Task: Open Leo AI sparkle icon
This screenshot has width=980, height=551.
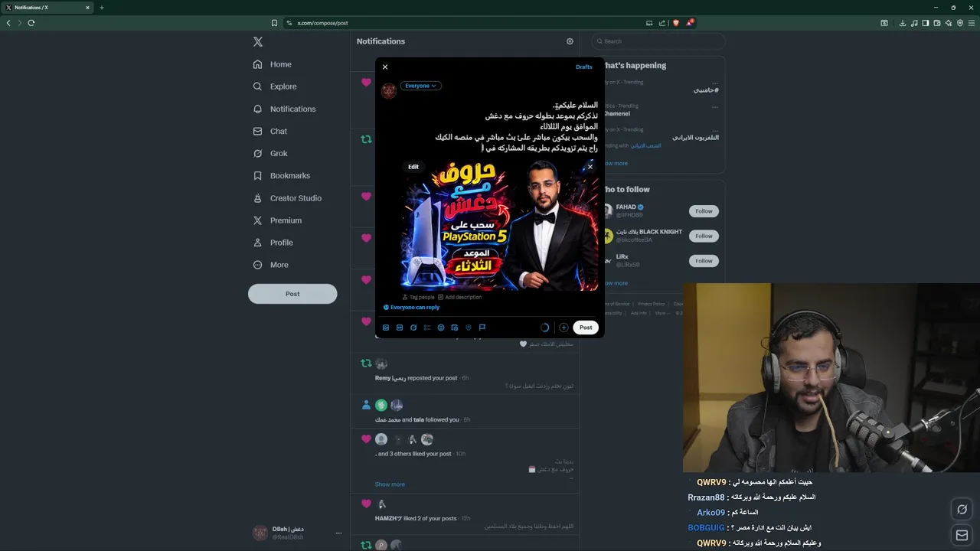Action: coord(949,23)
